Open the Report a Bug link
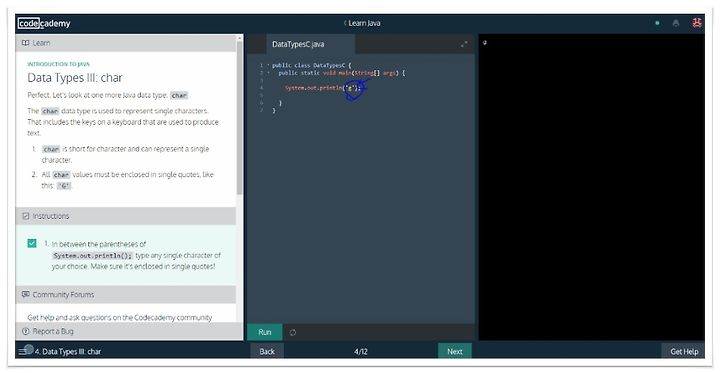The height and width of the screenshot is (373, 720). [x=53, y=331]
